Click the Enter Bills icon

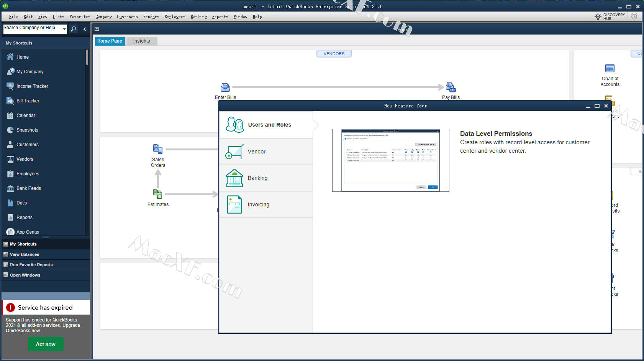[x=225, y=87]
